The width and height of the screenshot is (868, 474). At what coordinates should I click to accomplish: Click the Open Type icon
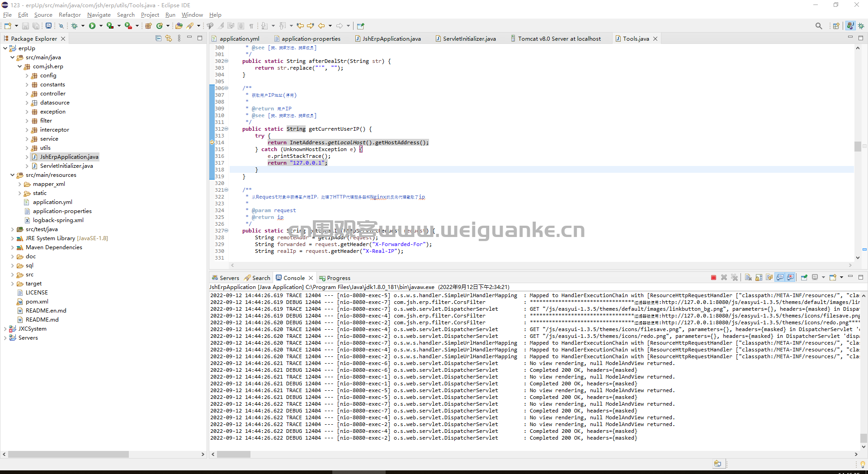[179, 26]
